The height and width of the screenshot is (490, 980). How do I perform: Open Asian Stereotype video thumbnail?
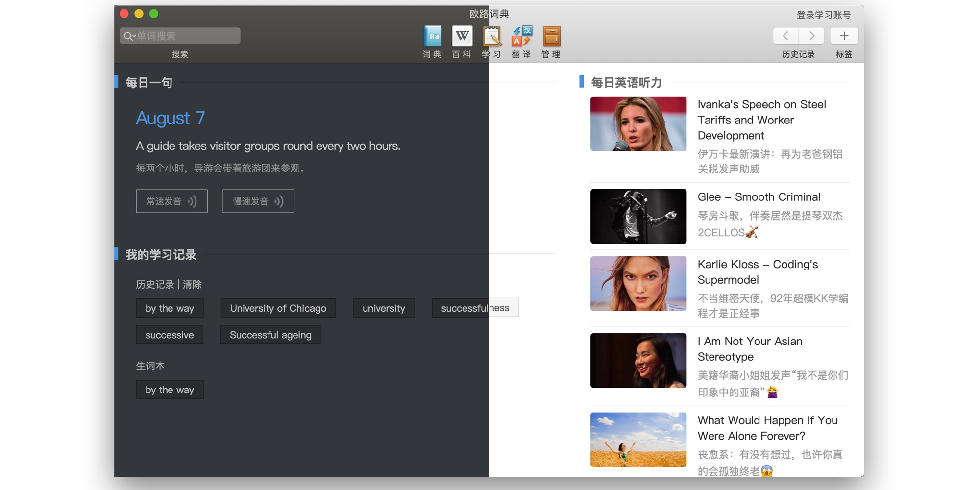click(638, 361)
